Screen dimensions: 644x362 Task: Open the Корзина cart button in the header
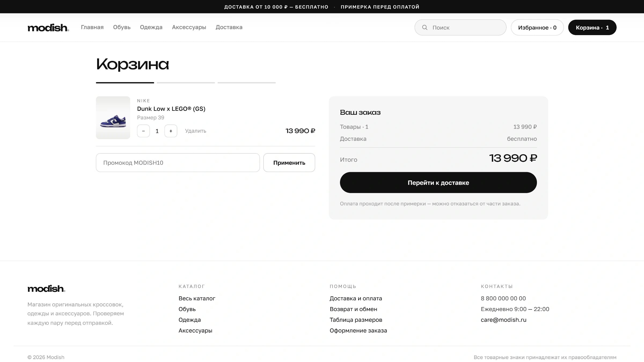592,27
